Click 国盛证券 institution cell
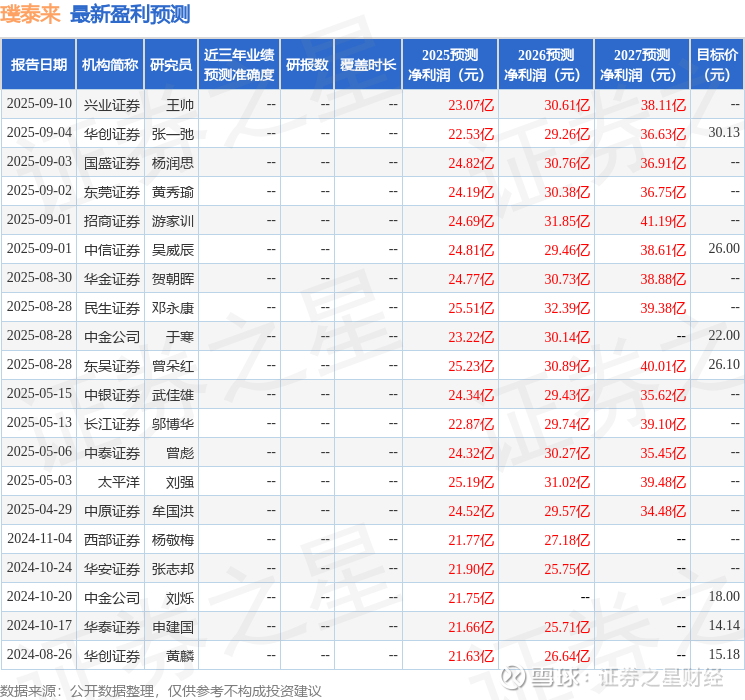 pos(112,163)
